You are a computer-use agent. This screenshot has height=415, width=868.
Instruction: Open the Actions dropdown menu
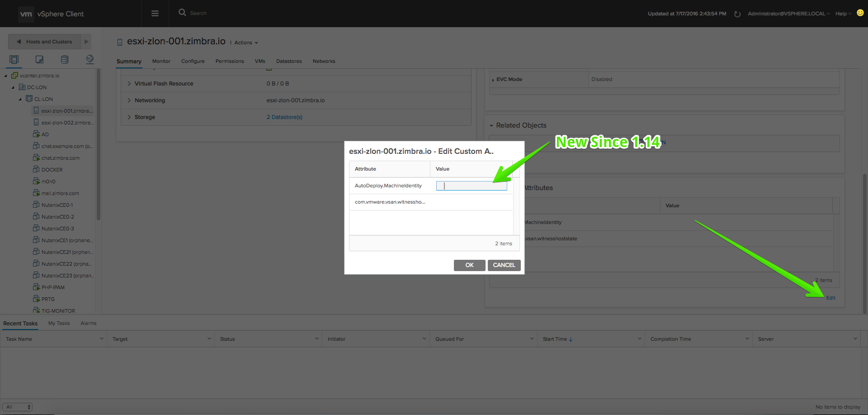coord(246,43)
